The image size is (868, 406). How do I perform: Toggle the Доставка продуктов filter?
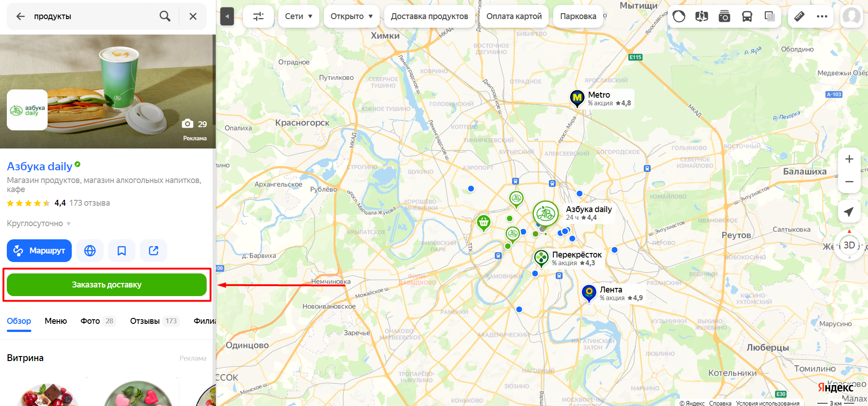tap(430, 16)
